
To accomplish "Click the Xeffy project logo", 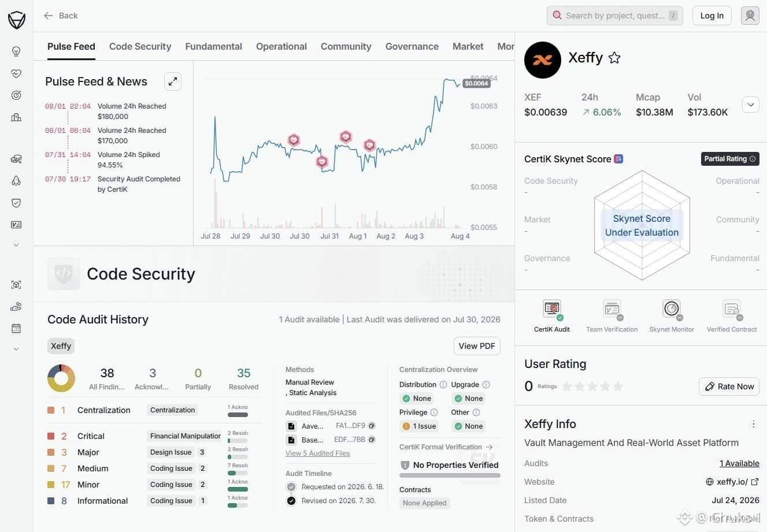I will [543, 59].
